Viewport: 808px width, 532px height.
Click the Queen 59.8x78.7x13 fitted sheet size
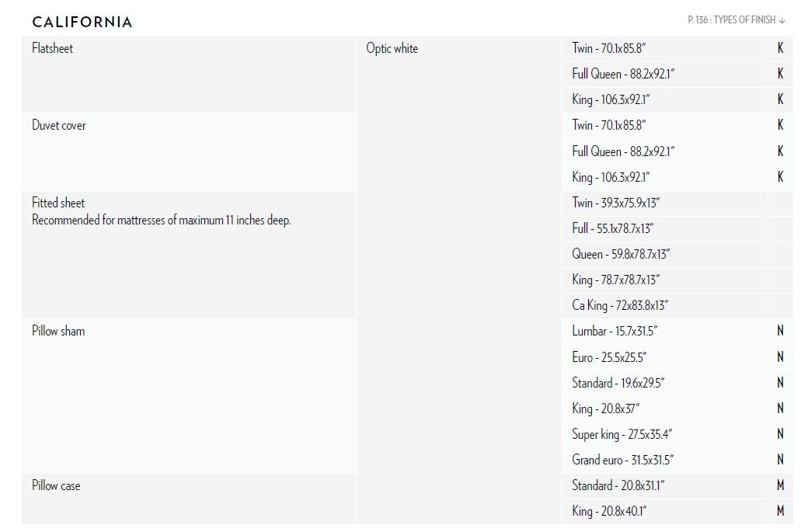621,254
